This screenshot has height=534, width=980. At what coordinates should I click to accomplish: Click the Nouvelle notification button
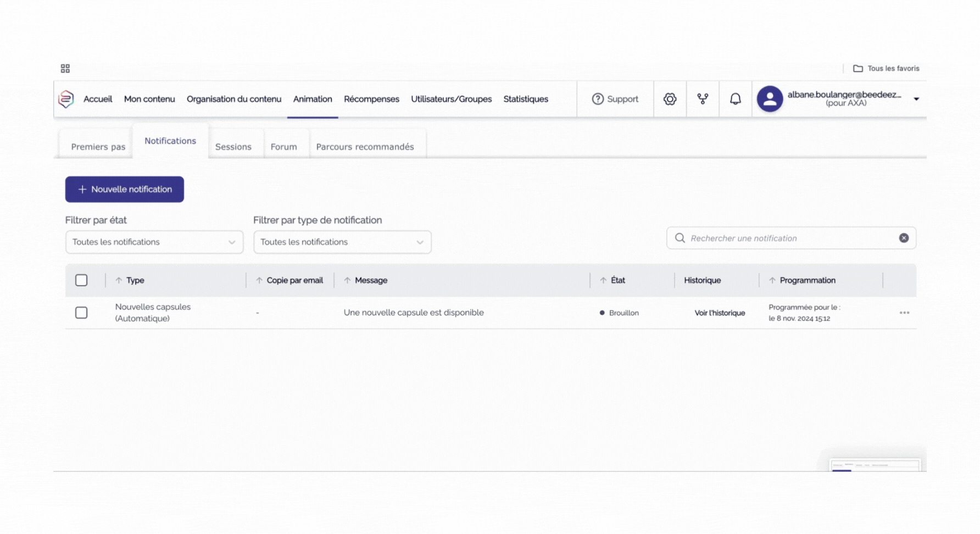pyautogui.click(x=125, y=190)
